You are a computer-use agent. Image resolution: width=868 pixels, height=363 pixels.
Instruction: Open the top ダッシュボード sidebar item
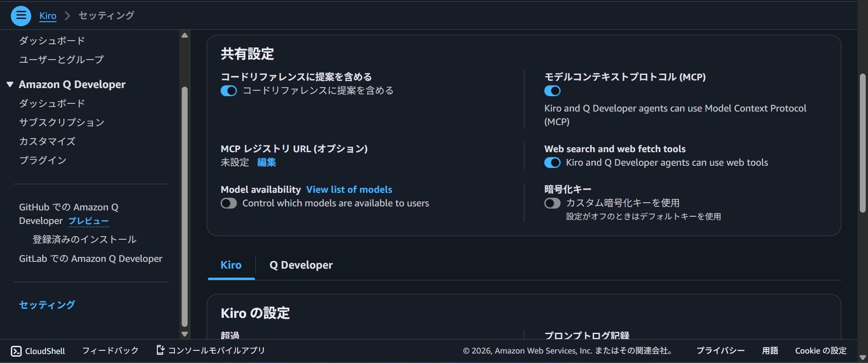pyautogui.click(x=52, y=41)
